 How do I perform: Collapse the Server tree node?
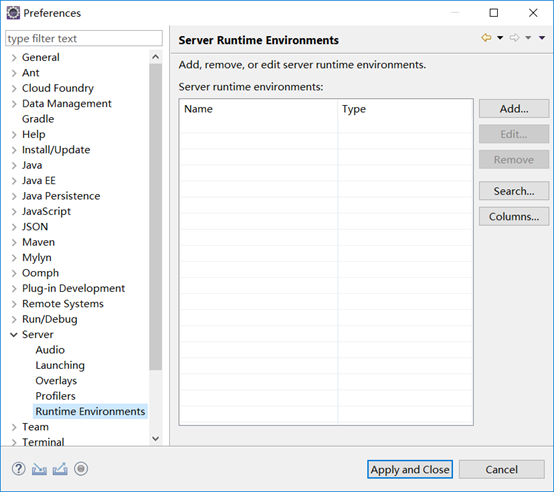[14, 334]
